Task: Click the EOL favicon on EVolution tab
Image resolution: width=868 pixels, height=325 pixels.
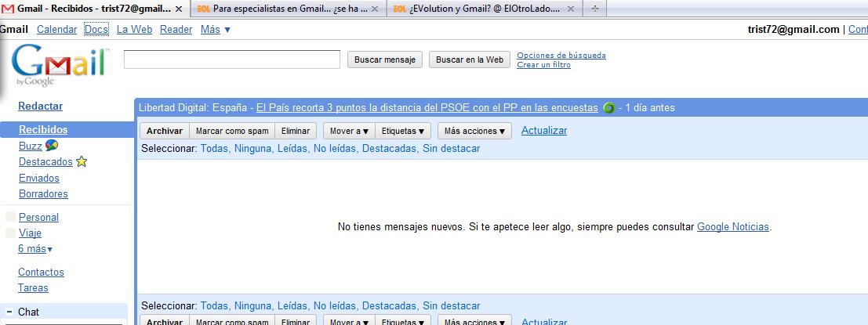Action: [x=400, y=9]
